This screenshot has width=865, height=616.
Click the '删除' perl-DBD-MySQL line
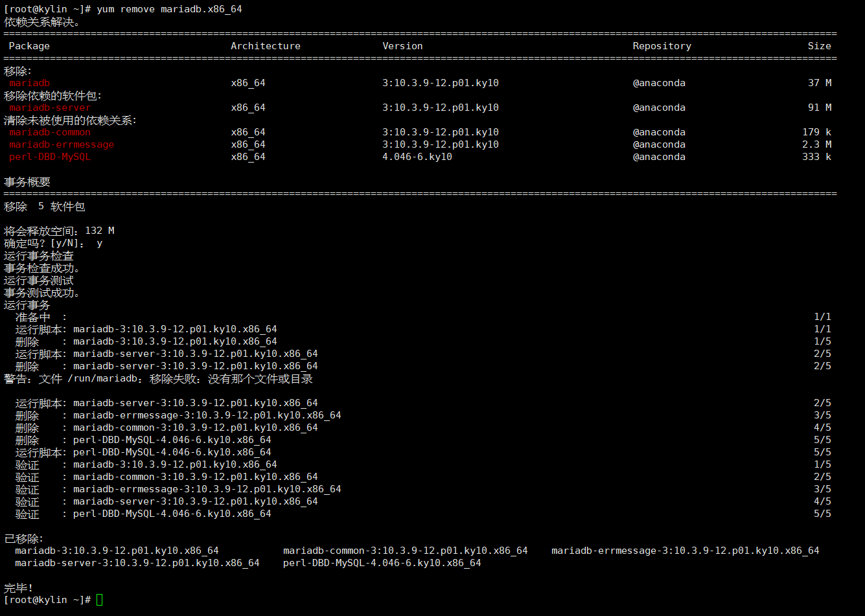pos(423,440)
